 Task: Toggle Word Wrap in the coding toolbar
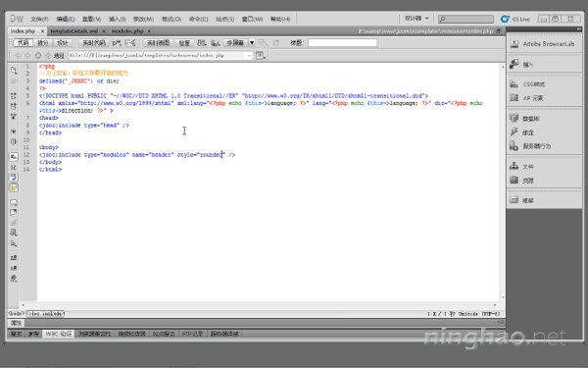14,177
